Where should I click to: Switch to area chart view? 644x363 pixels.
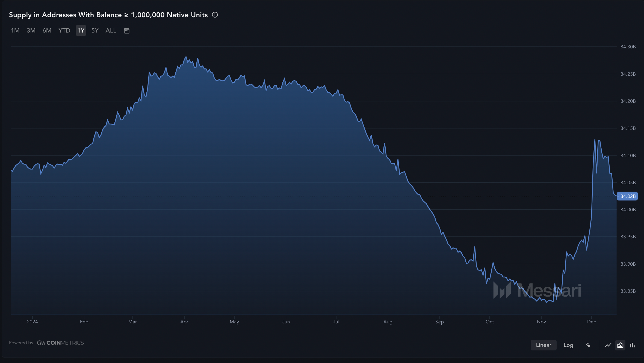click(620, 345)
